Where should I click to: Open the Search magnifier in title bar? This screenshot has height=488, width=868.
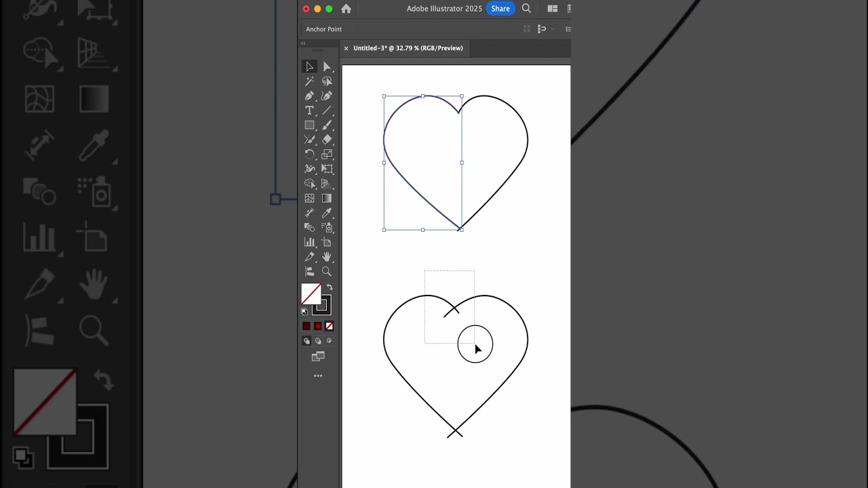click(x=526, y=9)
